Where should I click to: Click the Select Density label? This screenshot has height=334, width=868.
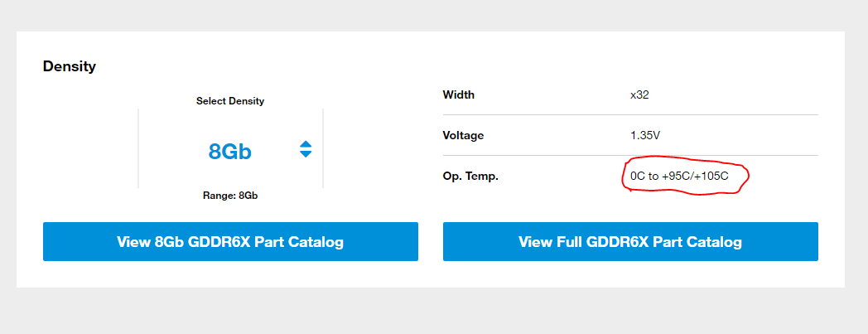230,101
